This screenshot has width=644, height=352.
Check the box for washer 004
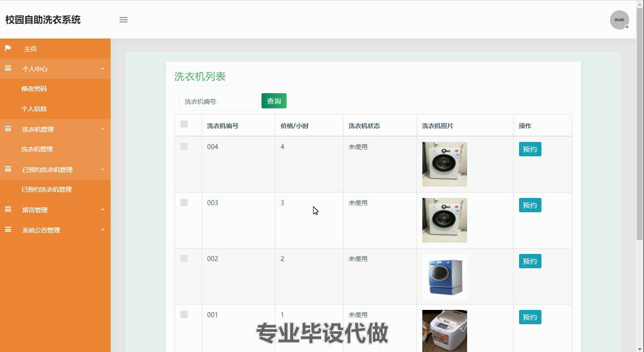pos(184,146)
